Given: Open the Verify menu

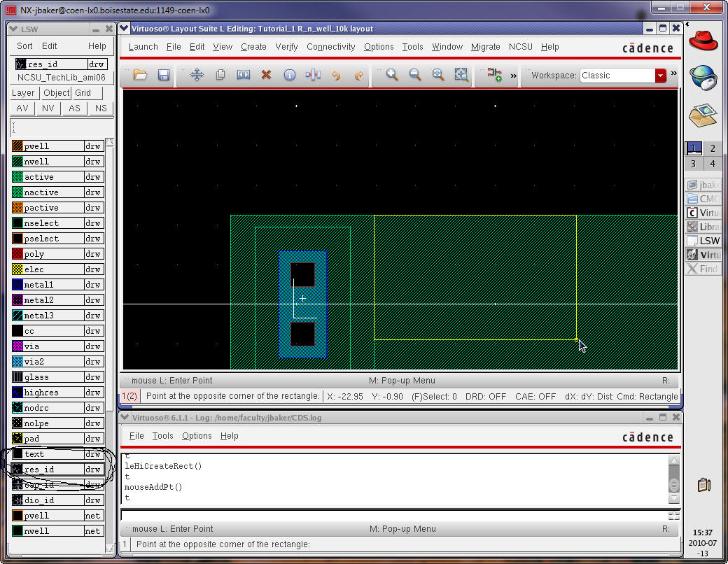Looking at the screenshot, I should pyautogui.click(x=286, y=47).
